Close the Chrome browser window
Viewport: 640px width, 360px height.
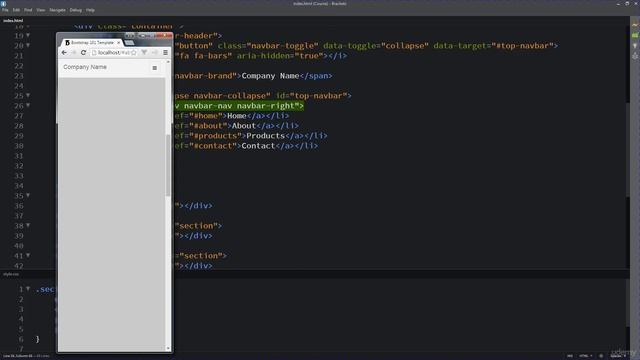coord(165,36)
